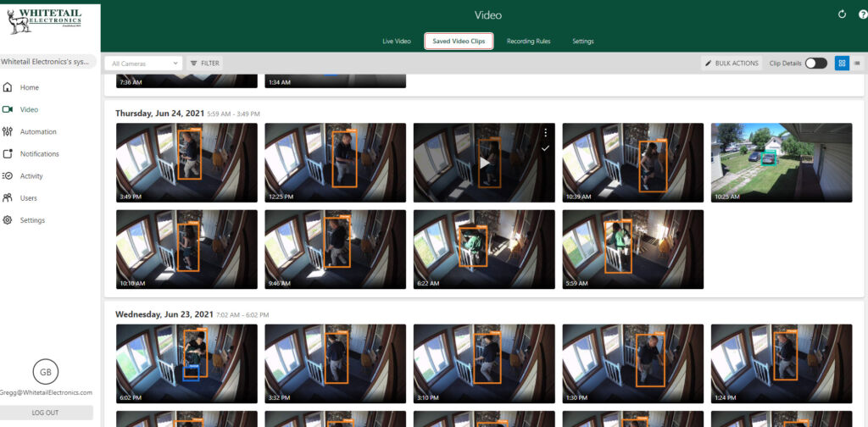Open the Whitetail Electronics system selector
Screen dimensions: 868x427
(48, 62)
